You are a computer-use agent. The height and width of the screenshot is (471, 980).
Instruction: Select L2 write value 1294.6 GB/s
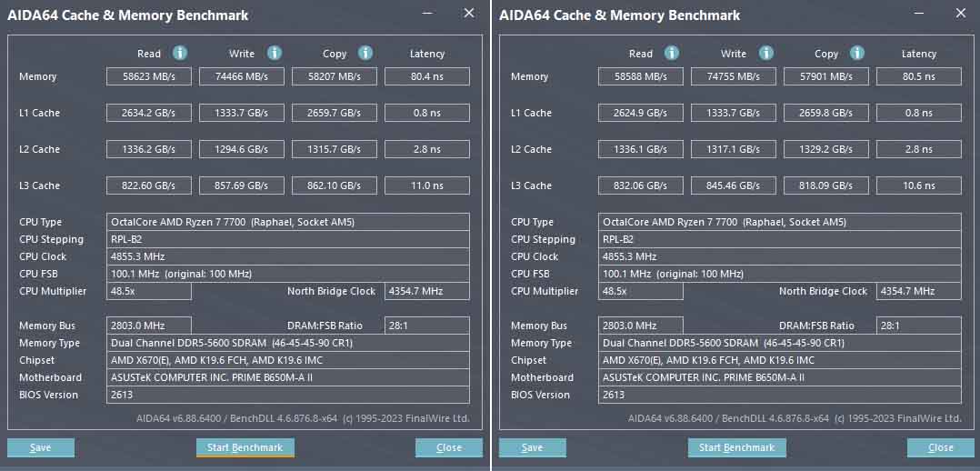[242, 149]
